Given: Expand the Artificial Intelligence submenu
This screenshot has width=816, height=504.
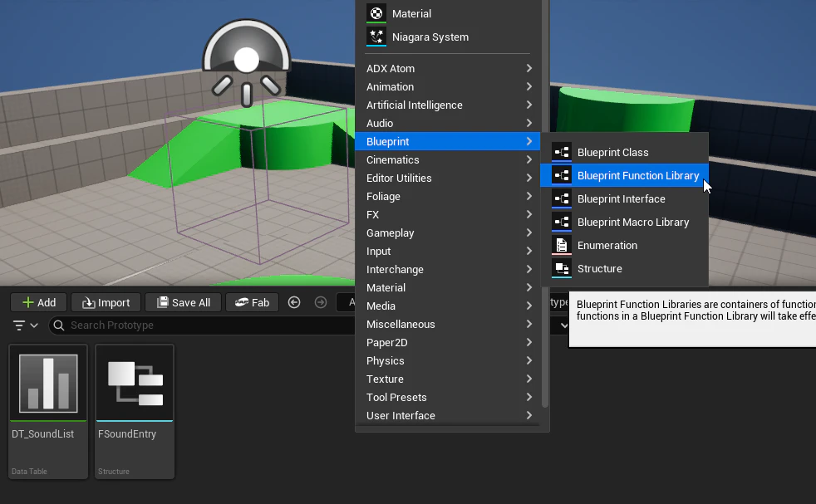Looking at the screenshot, I should (x=450, y=105).
